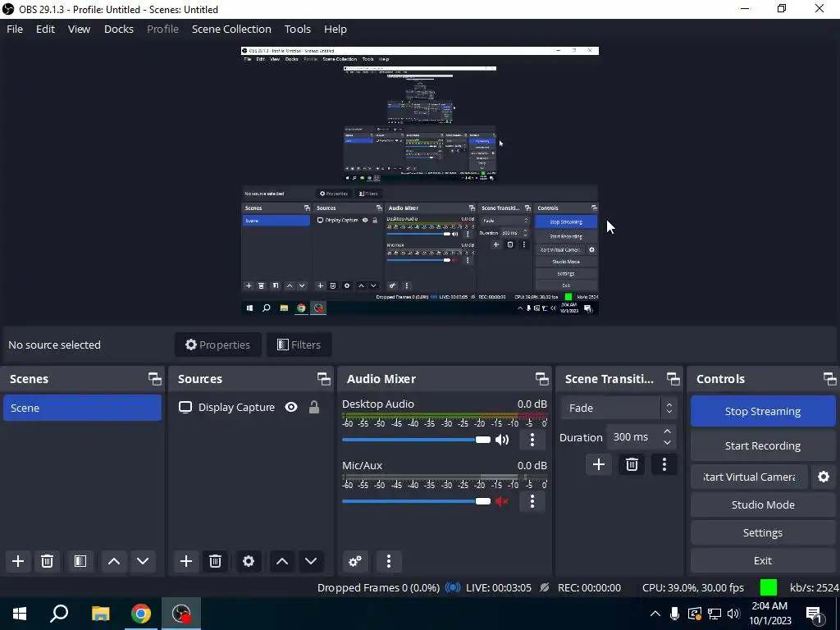Click Start Recording button
Viewport: 840px width, 630px height.
tap(763, 445)
